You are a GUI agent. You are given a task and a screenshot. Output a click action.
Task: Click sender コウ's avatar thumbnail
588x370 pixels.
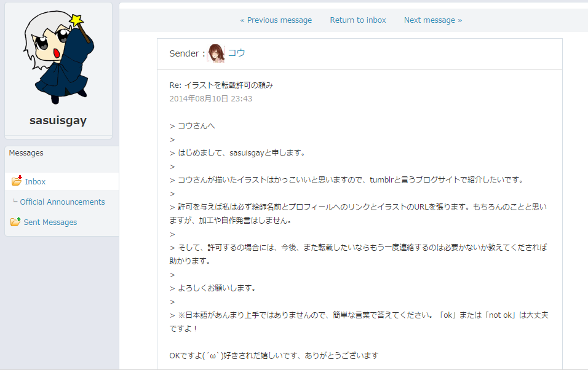pos(217,53)
